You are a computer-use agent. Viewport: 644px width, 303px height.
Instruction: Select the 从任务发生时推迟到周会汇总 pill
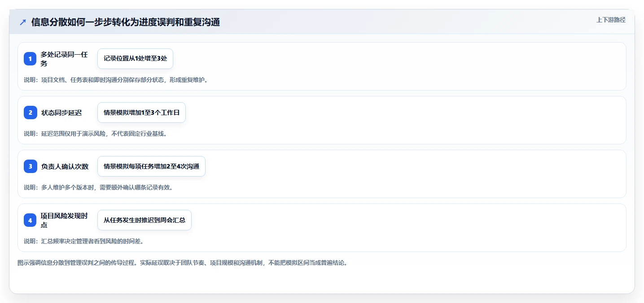click(145, 220)
